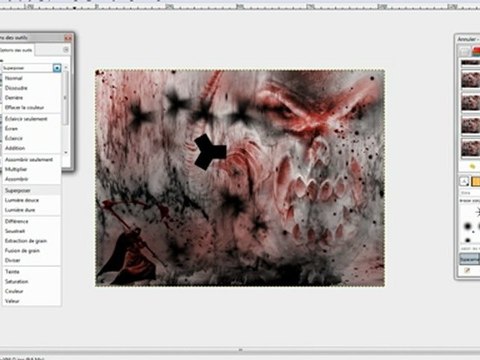Pick the small round brush at bottom

(468, 240)
